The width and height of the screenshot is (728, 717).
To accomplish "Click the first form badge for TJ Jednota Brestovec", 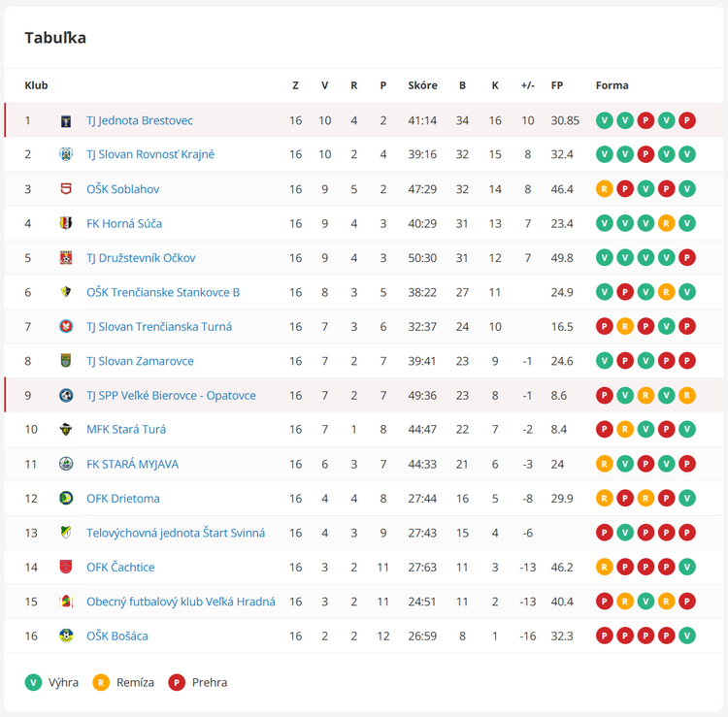I will (x=604, y=121).
